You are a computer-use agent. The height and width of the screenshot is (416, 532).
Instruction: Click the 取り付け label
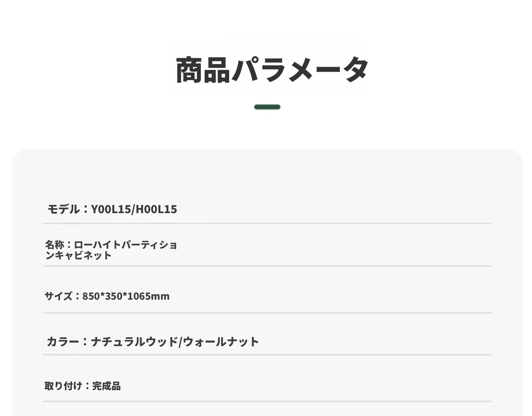click(63, 386)
